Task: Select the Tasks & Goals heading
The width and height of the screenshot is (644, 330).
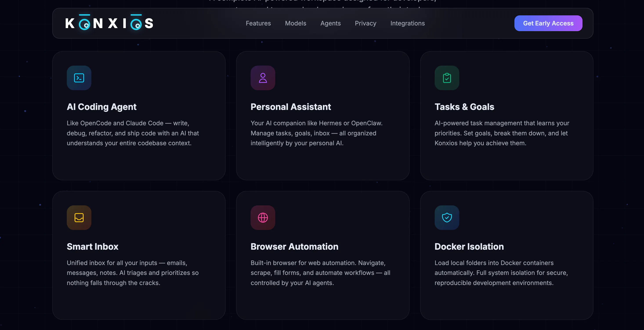Action: tap(464, 107)
